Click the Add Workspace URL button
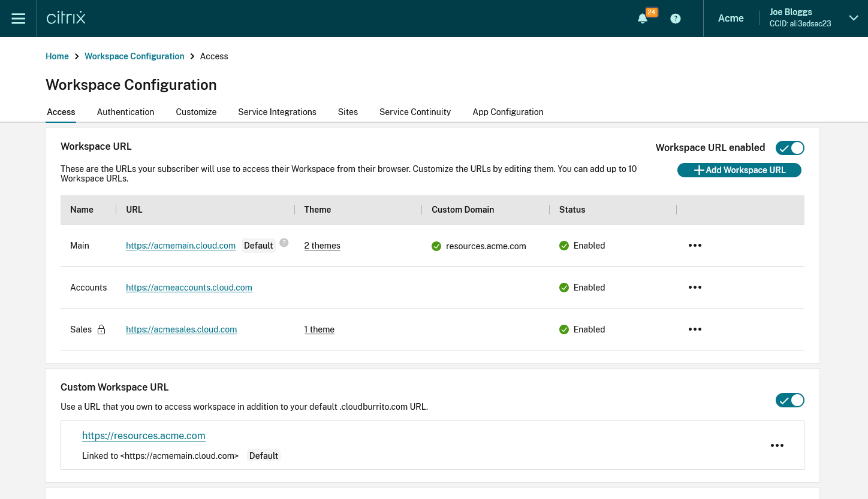This screenshot has height=499, width=868. coord(739,170)
